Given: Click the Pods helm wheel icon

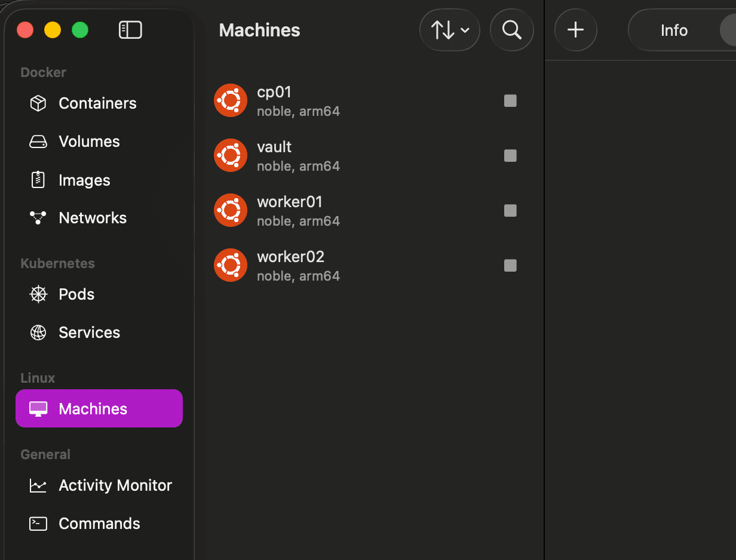Looking at the screenshot, I should pyautogui.click(x=38, y=294).
